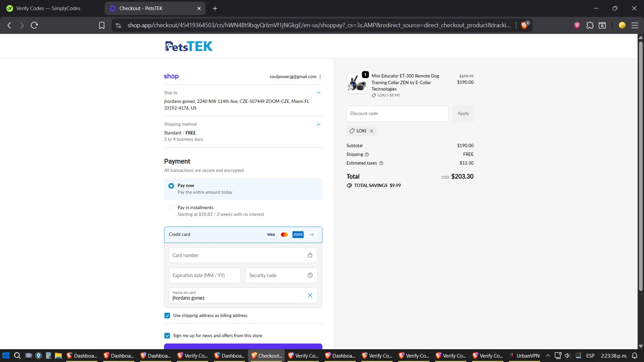Click the Mastercard icon
644x362 pixels.
[284, 235]
